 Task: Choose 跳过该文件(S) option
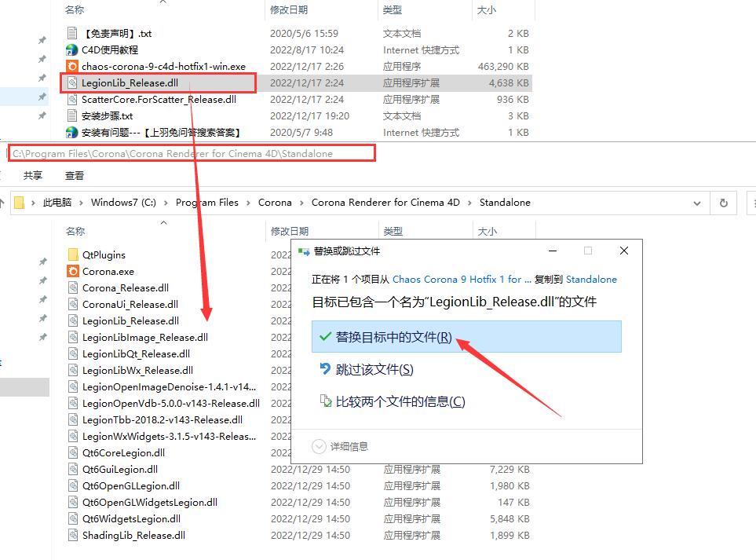click(x=374, y=369)
